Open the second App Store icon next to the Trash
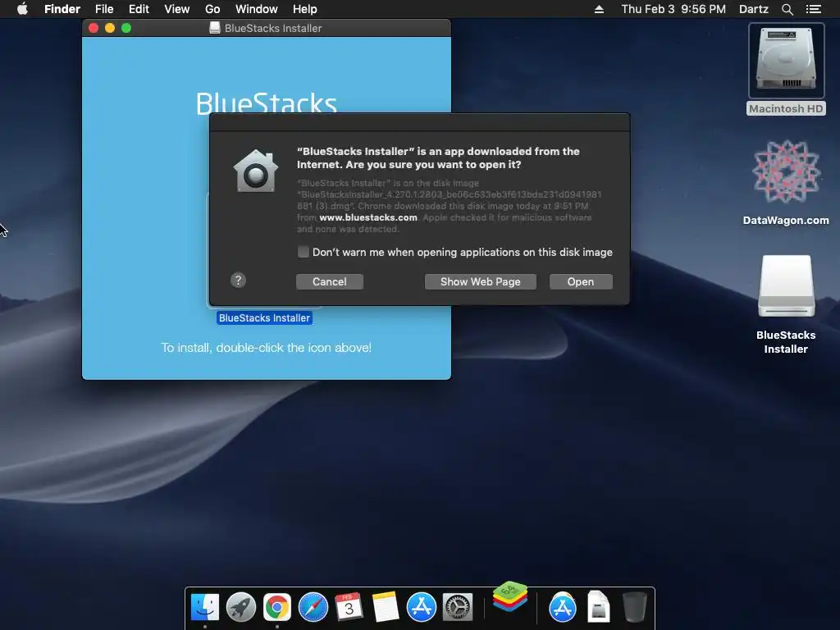The width and height of the screenshot is (840, 630). tap(563, 607)
